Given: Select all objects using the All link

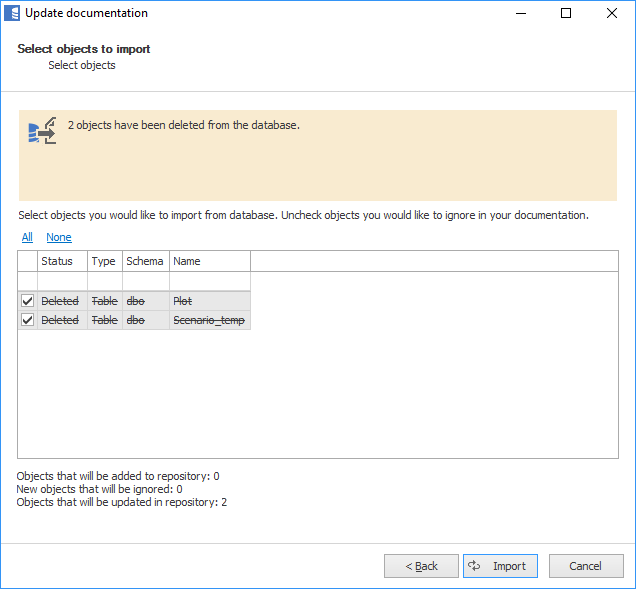Looking at the screenshot, I should point(27,237).
